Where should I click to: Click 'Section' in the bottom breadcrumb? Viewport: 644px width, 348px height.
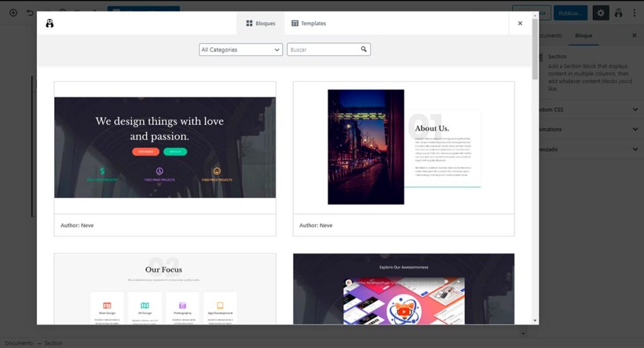tap(53, 343)
